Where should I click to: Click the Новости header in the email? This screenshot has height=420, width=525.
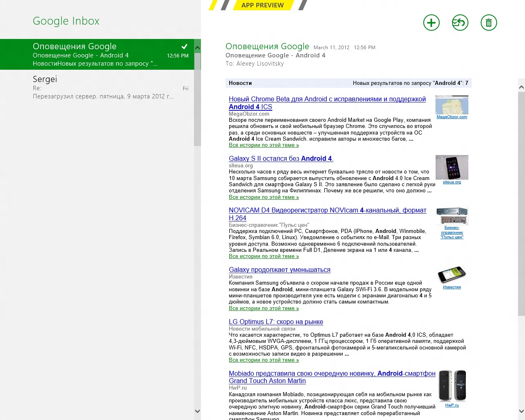pos(240,83)
